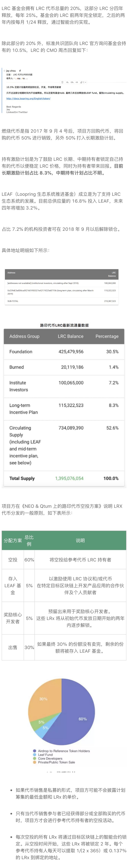This screenshot has height=868, width=129.
Task: Select the 奖励核心开发者 row label
Action: (12, 618)
